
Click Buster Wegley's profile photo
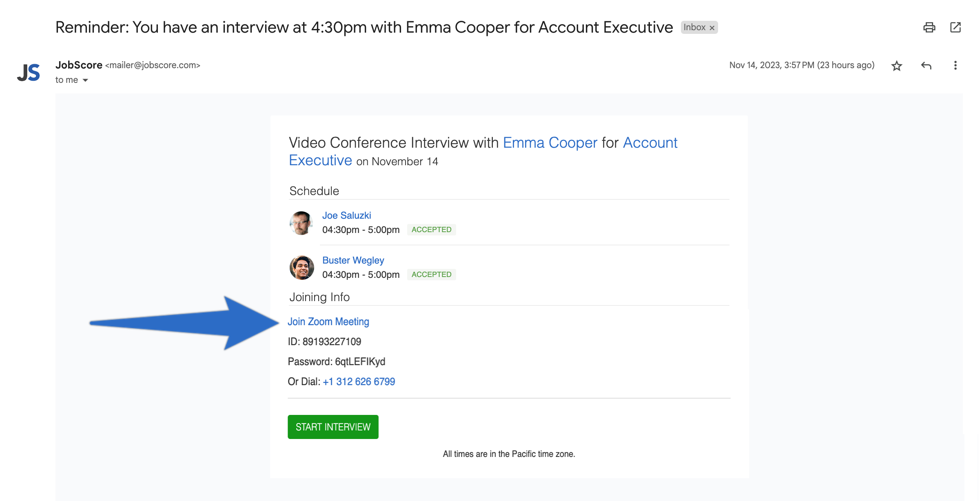point(302,268)
